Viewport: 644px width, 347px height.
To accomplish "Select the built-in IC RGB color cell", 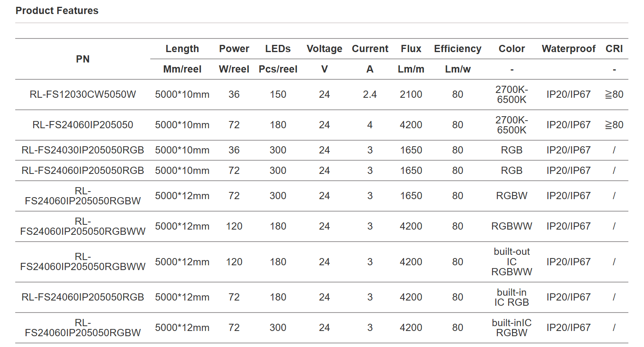I will click(511, 297).
